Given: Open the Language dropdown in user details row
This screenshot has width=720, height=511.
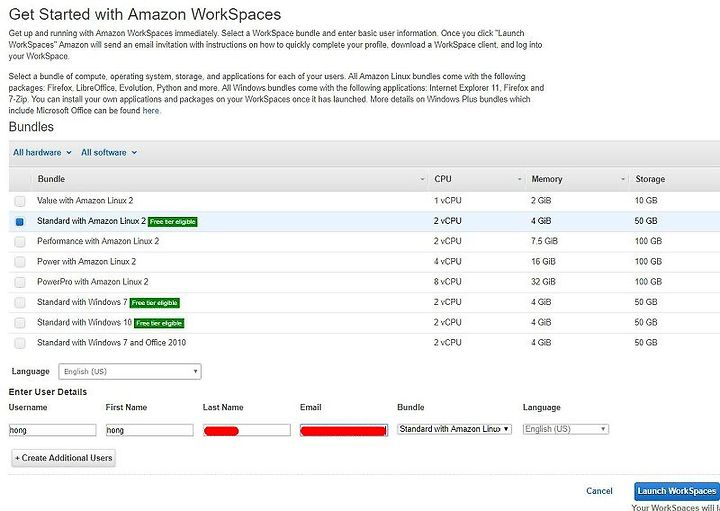Looking at the screenshot, I should coord(566,429).
